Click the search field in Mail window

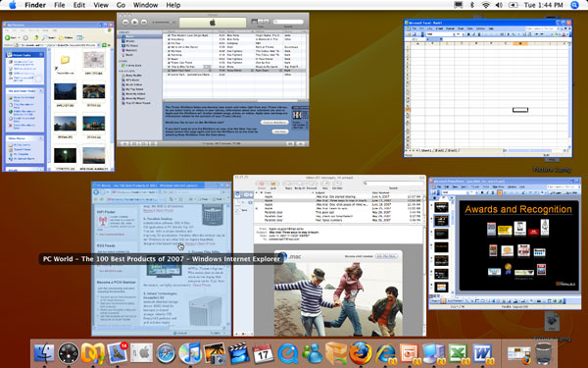click(x=394, y=183)
